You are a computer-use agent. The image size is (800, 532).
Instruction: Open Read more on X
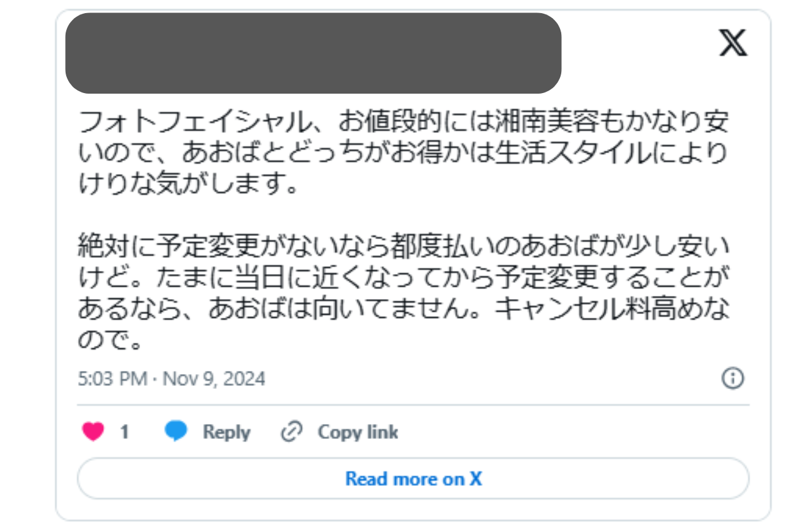[x=413, y=479]
